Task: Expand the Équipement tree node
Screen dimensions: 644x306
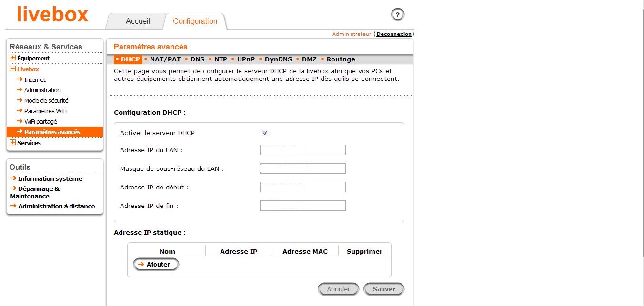Action: 13,58
